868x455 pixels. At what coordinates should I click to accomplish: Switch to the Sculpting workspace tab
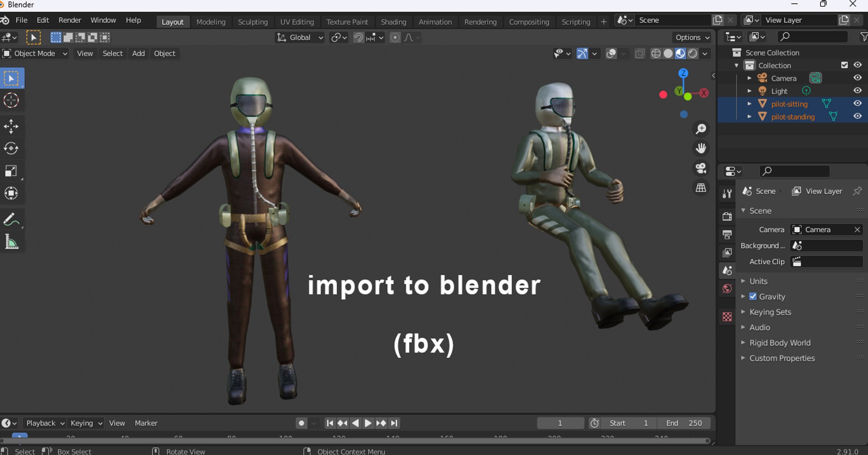253,22
